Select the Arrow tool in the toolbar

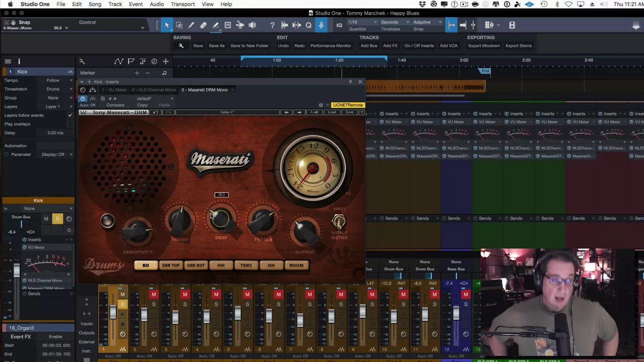click(x=167, y=25)
